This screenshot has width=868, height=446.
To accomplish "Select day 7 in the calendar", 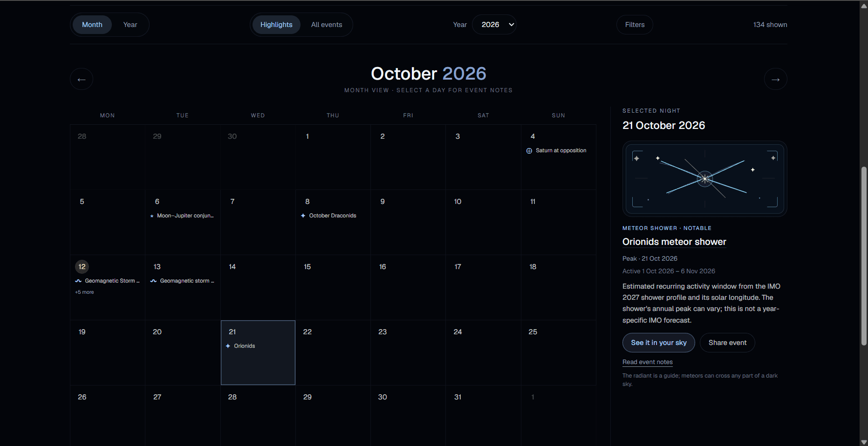I will point(258,222).
